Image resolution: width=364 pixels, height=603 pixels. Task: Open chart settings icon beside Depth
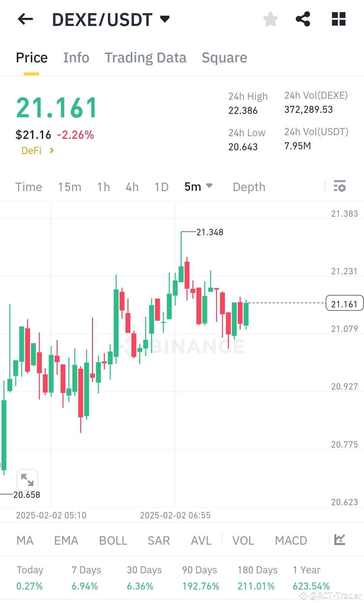click(x=340, y=186)
